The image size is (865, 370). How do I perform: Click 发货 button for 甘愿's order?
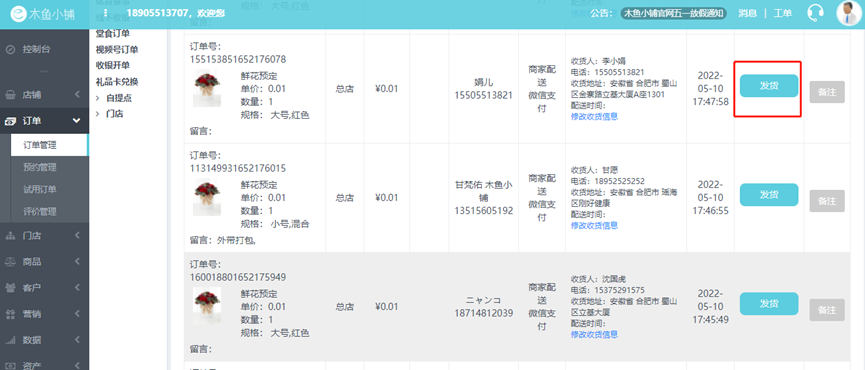(768, 195)
